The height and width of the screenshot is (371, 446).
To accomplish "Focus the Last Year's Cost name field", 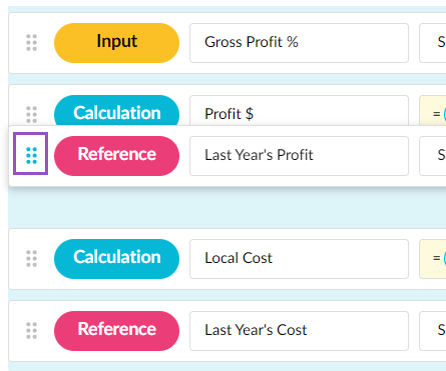I will pyautogui.click(x=299, y=331).
